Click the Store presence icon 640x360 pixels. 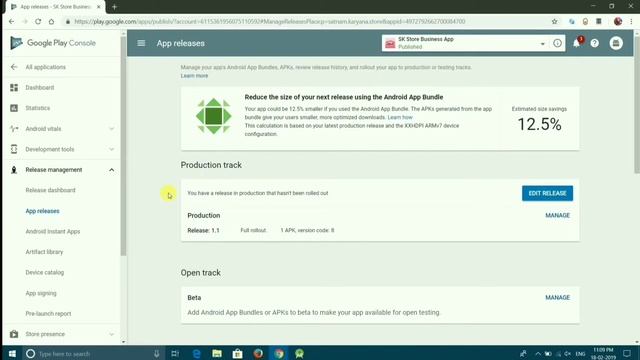point(14,334)
